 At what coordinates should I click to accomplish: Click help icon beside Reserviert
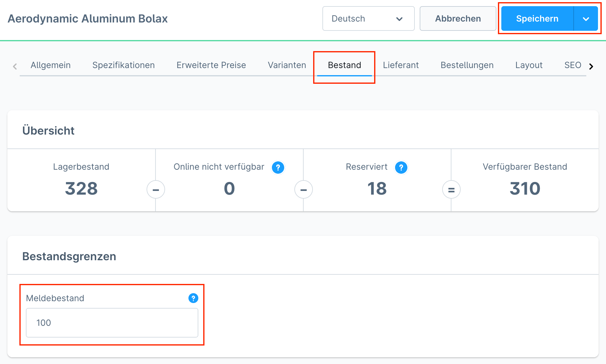click(x=401, y=168)
